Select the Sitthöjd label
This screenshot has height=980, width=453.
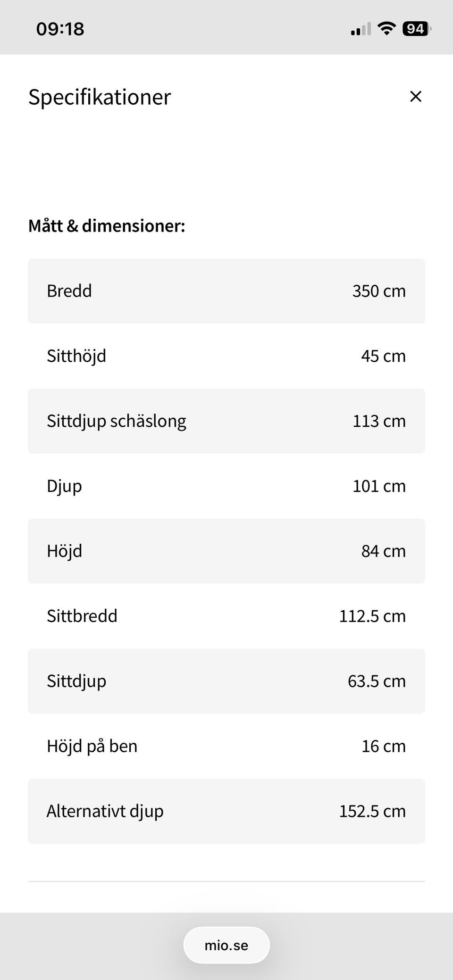tap(76, 356)
